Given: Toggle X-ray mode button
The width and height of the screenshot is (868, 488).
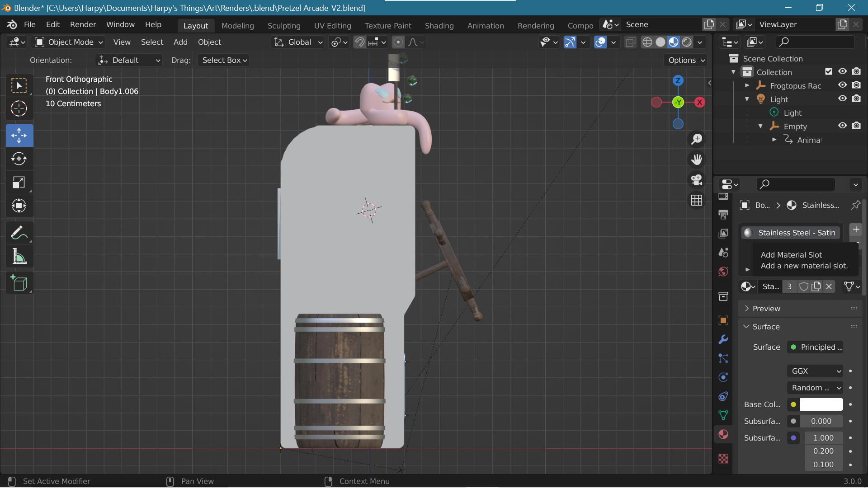Looking at the screenshot, I should (x=630, y=42).
